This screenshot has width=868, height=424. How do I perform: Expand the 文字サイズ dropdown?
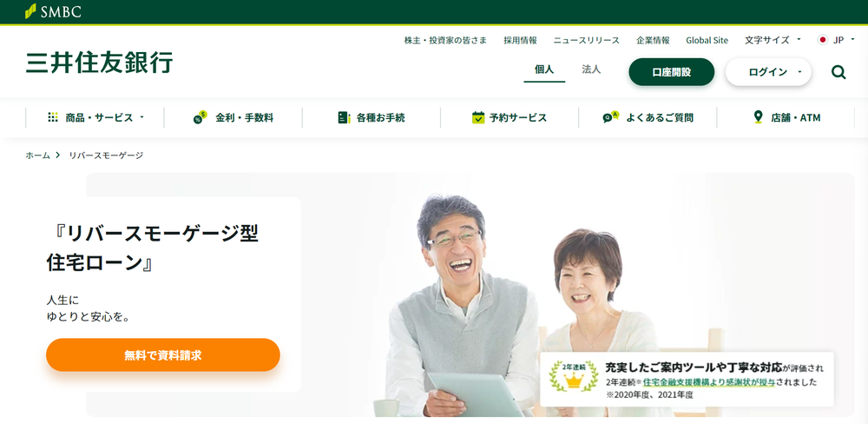coord(773,40)
